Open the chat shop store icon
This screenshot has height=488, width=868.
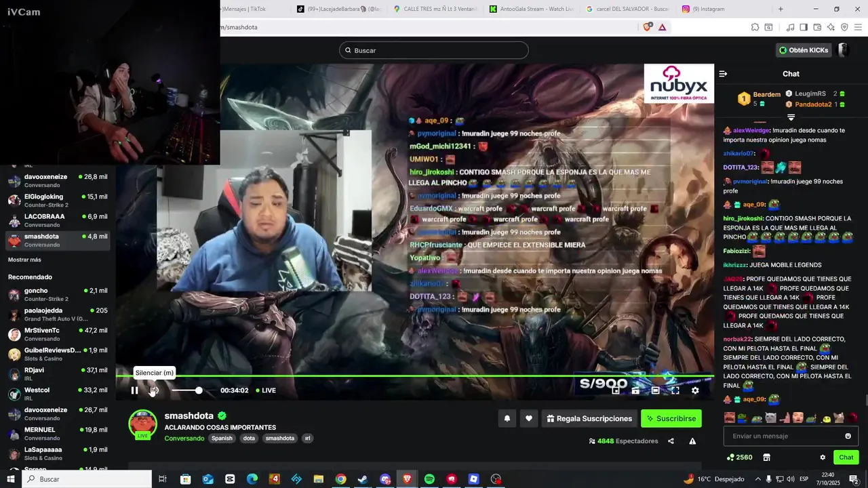766,457
